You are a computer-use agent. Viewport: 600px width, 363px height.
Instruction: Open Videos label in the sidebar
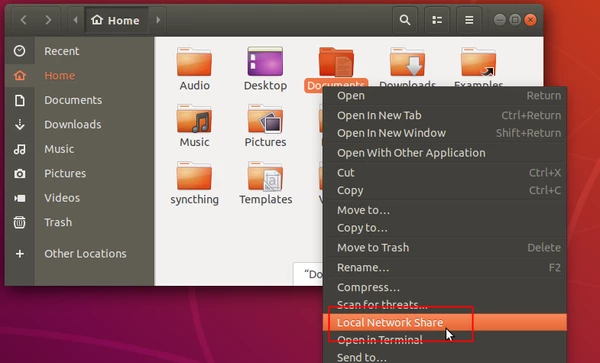(x=62, y=198)
